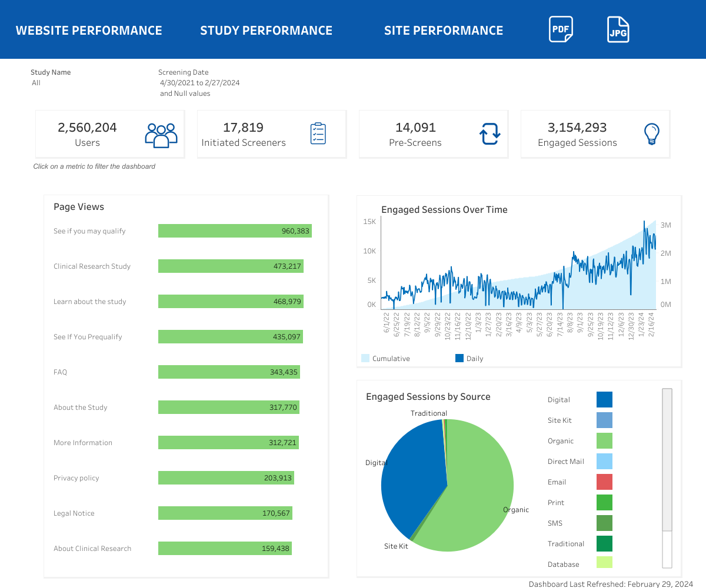Click the Cumulative legend square

(365, 358)
